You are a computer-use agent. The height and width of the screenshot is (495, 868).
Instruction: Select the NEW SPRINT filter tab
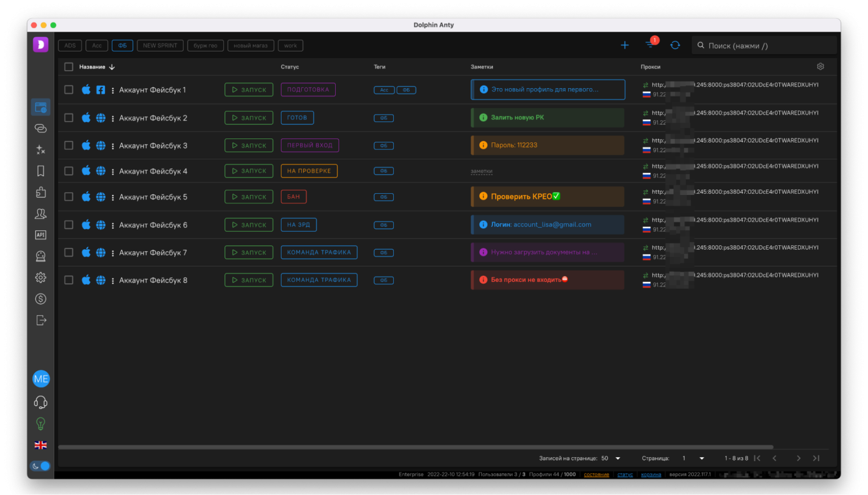click(x=160, y=46)
